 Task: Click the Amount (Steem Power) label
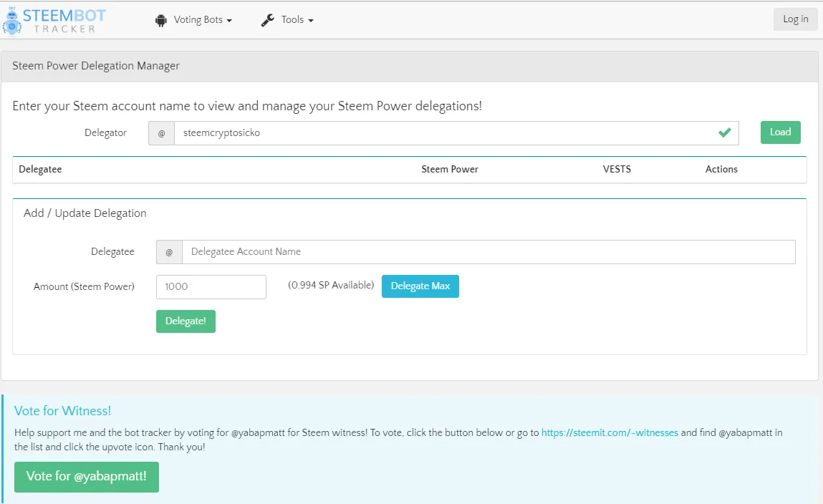tap(84, 287)
